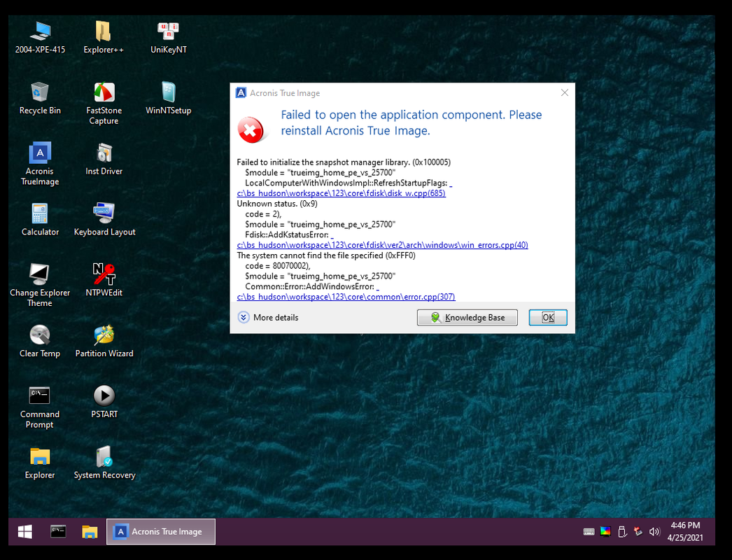The image size is (732, 560).
Task: Launch System Recovery
Action: pos(104,463)
